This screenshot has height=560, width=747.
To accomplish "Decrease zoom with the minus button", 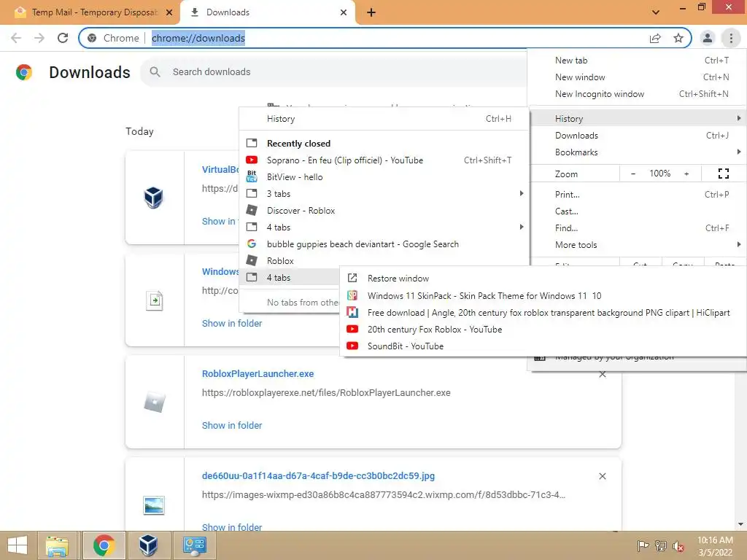I will tap(632, 174).
